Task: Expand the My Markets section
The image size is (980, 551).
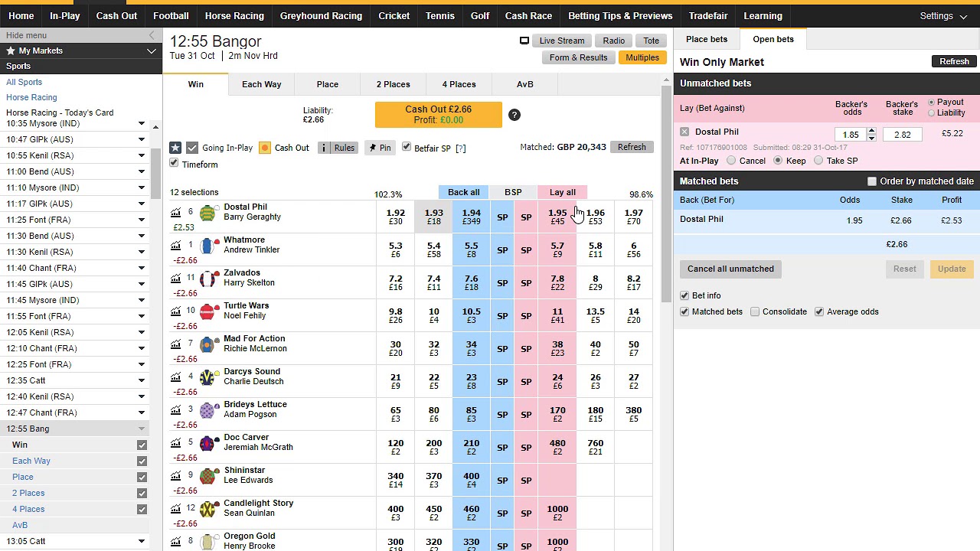Action: tap(152, 51)
